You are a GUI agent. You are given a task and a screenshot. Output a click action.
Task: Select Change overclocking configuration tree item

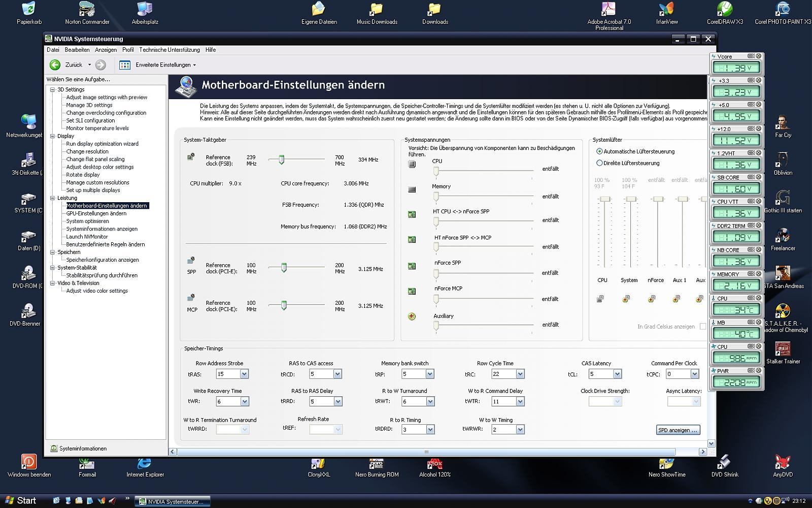pyautogui.click(x=106, y=113)
